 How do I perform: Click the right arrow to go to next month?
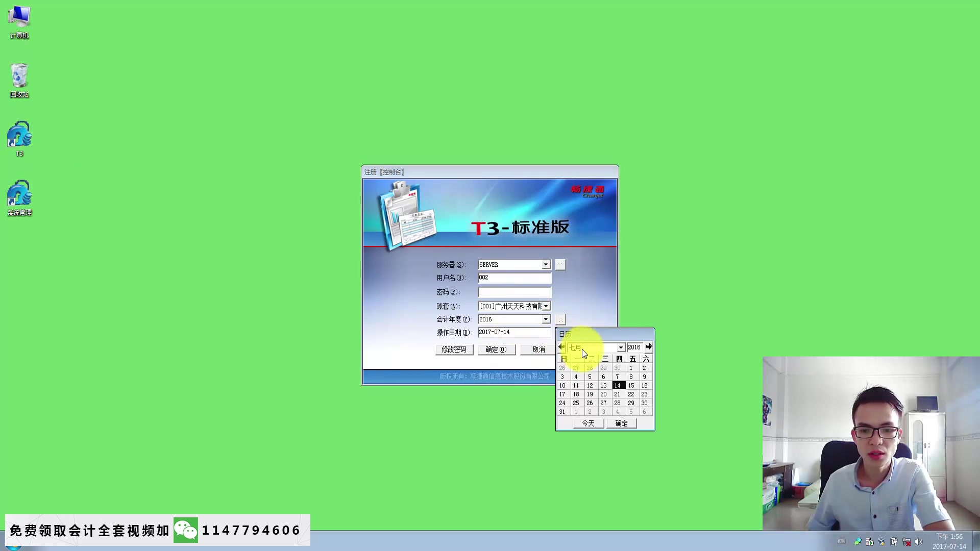coord(648,347)
